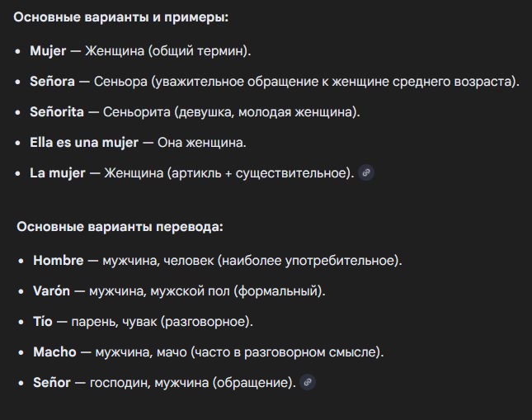This screenshot has width=532, height=420.
Task: Click the bold word Señorita
Action: [x=57, y=112]
